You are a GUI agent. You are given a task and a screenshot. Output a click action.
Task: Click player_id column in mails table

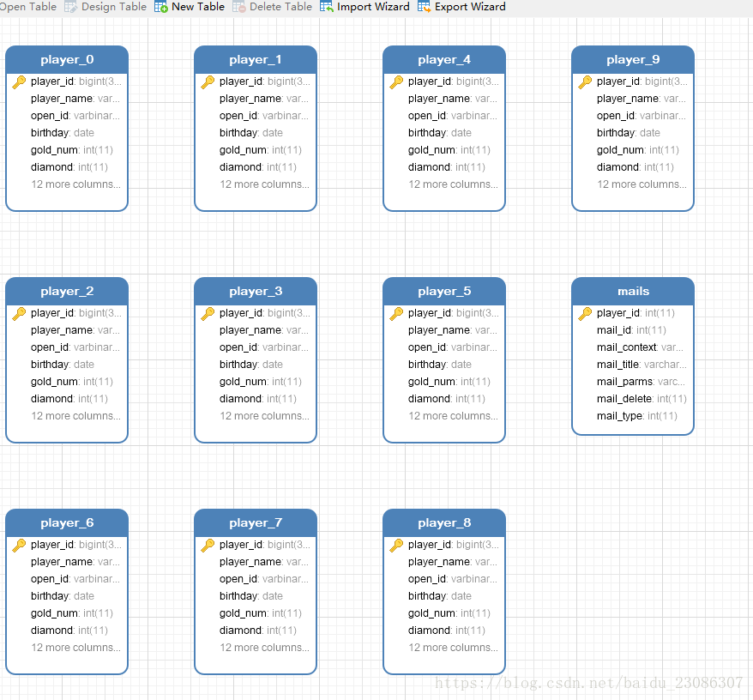tap(636, 313)
